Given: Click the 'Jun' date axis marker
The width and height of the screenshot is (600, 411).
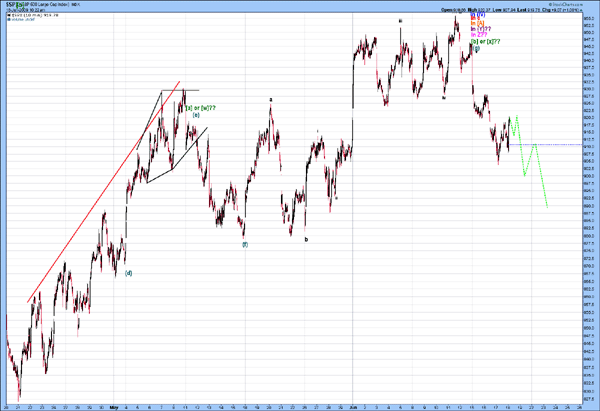Looking at the screenshot, I should 353,406.
